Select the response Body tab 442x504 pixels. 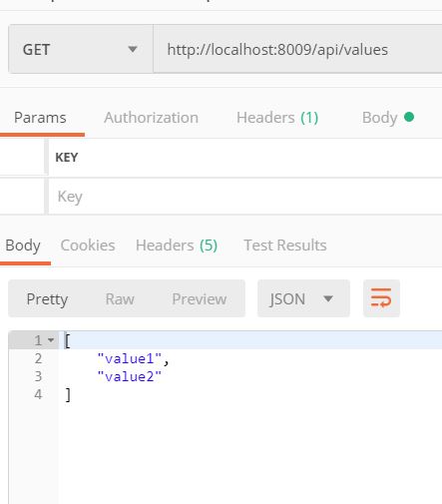(23, 246)
